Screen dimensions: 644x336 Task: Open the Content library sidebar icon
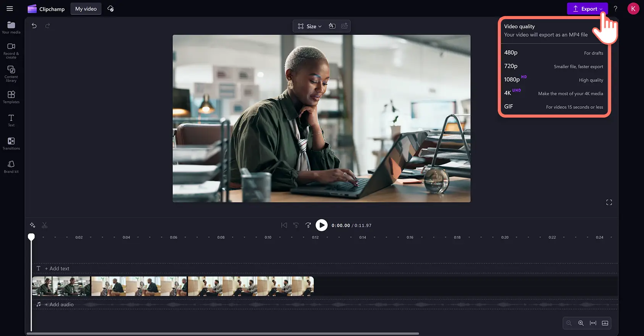pyautogui.click(x=11, y=73)
